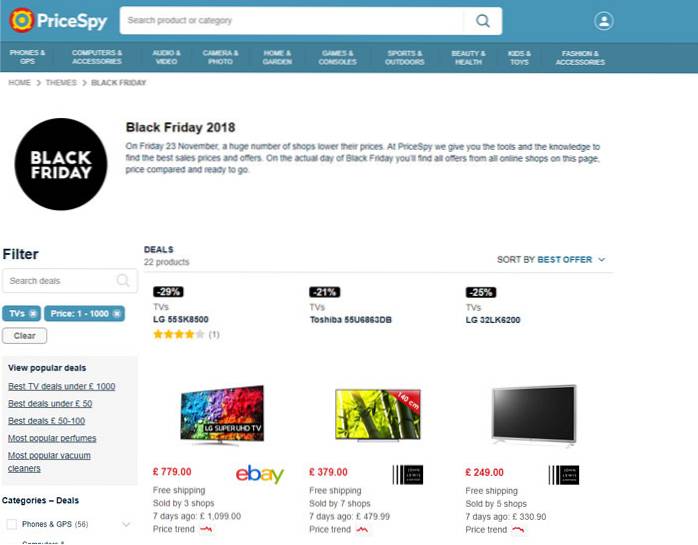698x545 pixels.
Task: Click the Search product or category field
Action: (x=291, y=20)
